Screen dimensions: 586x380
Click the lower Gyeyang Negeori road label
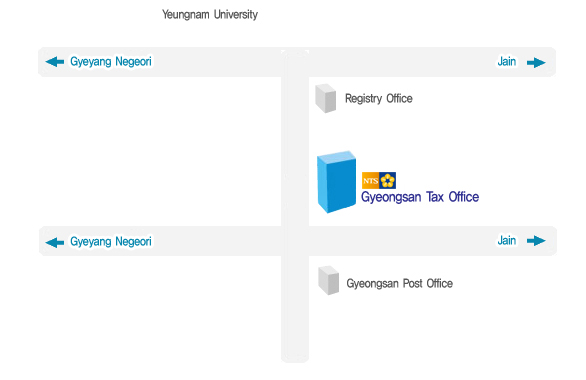tap(111, 241)
